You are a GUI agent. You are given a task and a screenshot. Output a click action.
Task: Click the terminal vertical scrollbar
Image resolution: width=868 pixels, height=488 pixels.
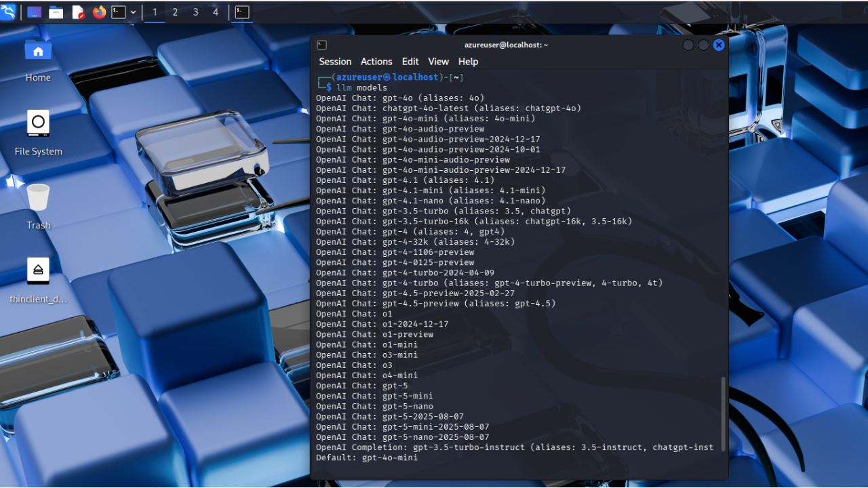coord(724,413)
